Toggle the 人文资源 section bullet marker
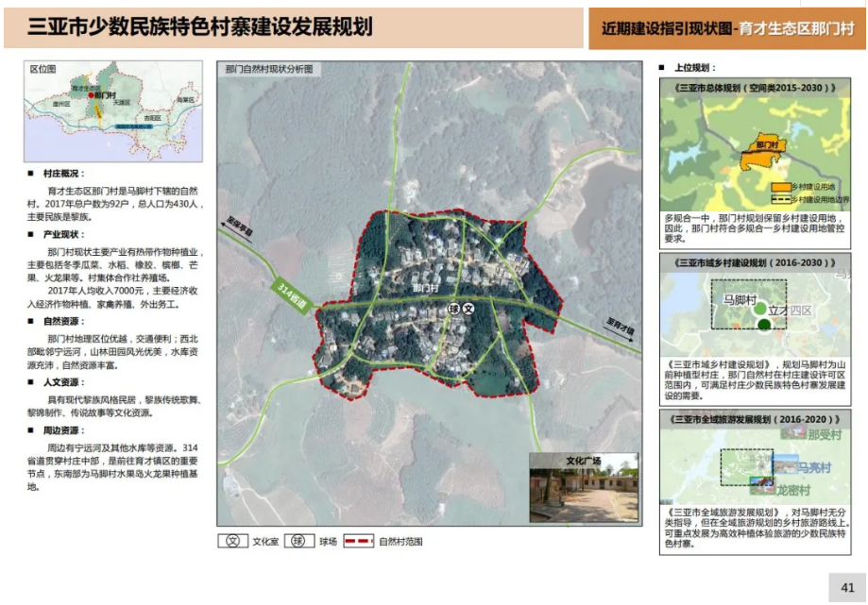This screenshot has width=868, height=605. (x=31, y=383)
